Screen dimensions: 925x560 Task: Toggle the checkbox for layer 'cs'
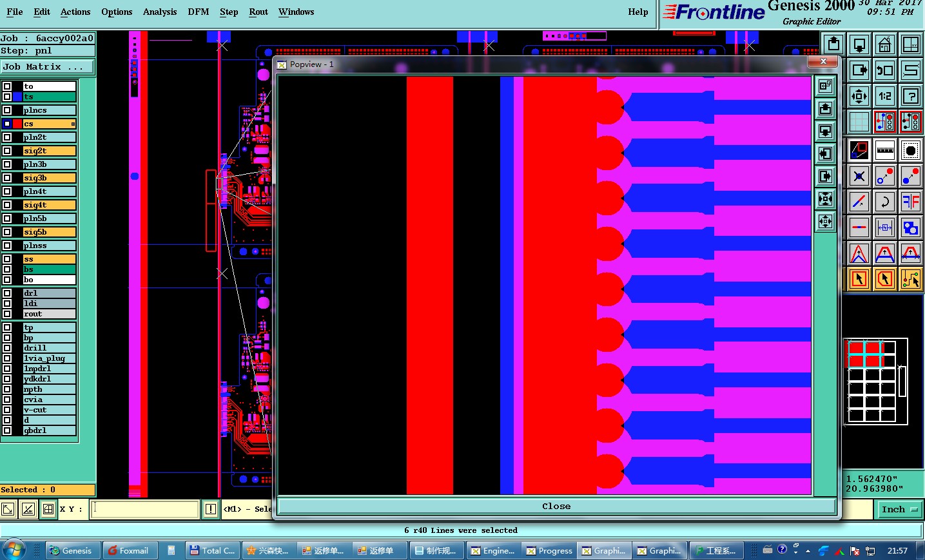point(7,124)
